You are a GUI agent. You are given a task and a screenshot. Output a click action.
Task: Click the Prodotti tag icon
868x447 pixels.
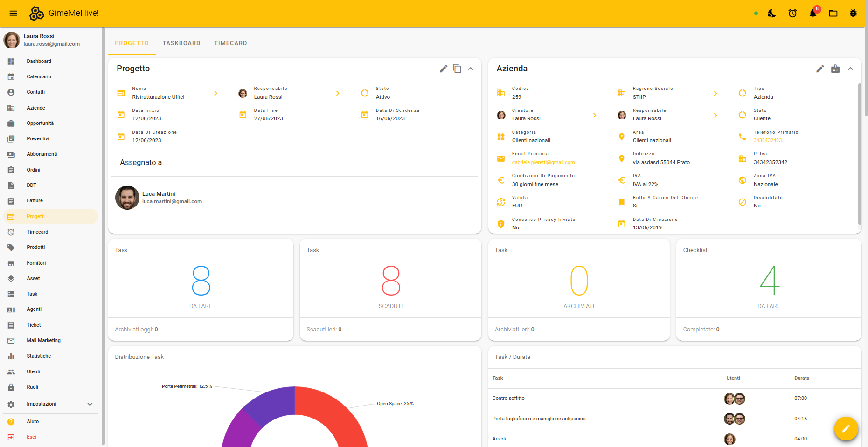click(11, 247)
